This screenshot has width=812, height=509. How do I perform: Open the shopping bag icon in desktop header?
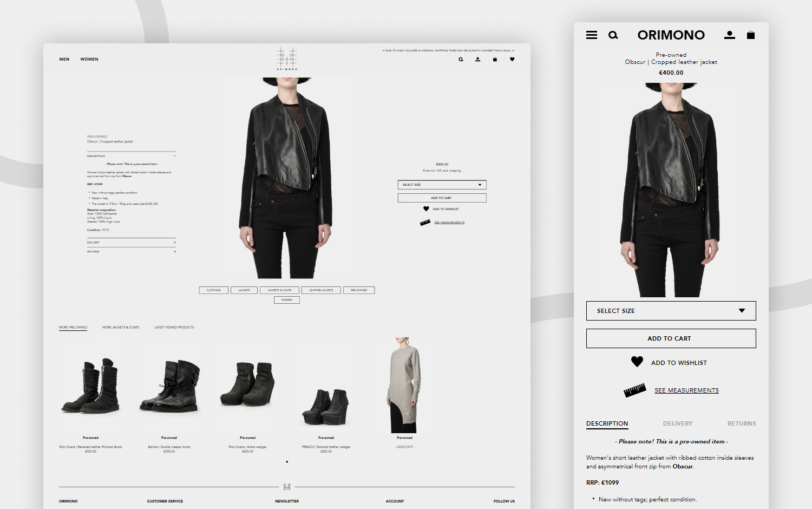[x=495, y=60]
